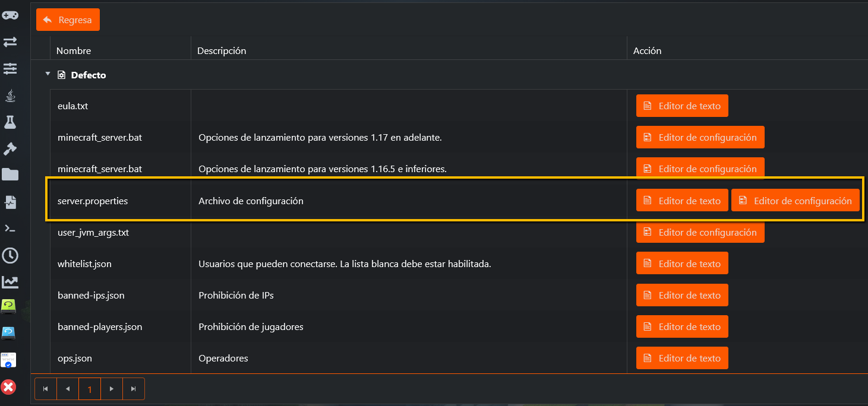Open the text editor for eula.txt
The width and height of the screenshot is (868, 406).
[x=682, y=106]
